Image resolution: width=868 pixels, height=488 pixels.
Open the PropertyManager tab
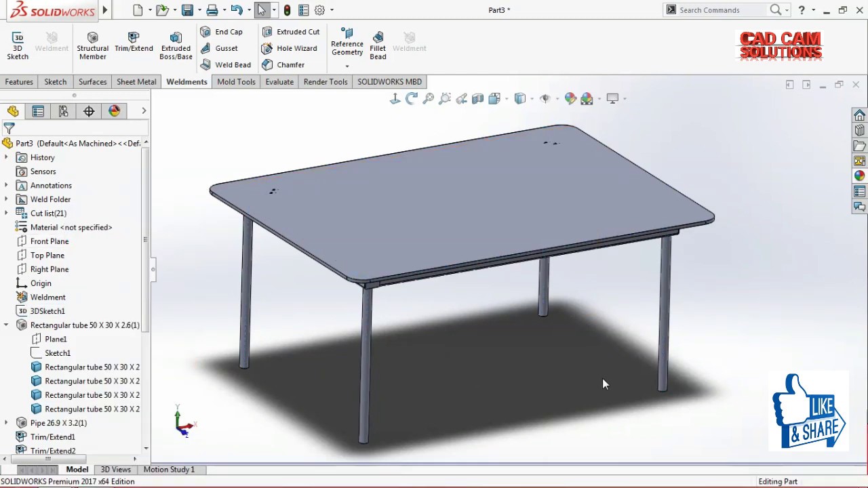click(38, 111)
